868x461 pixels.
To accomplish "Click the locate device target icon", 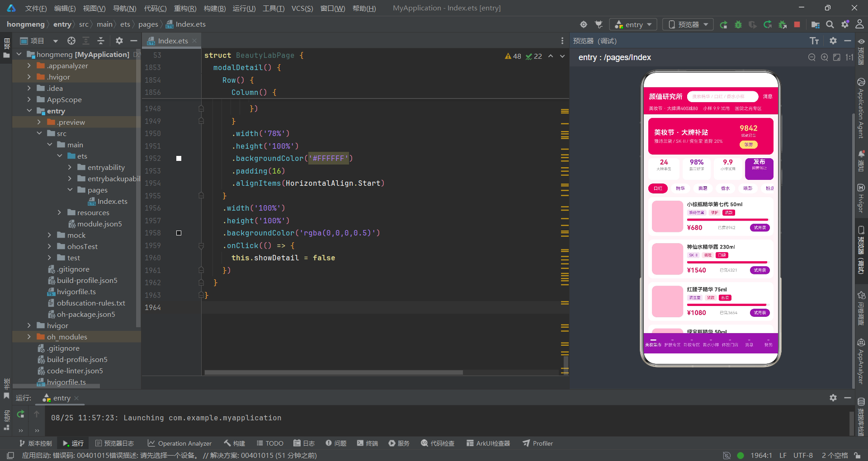I will (x=584, y=24).
